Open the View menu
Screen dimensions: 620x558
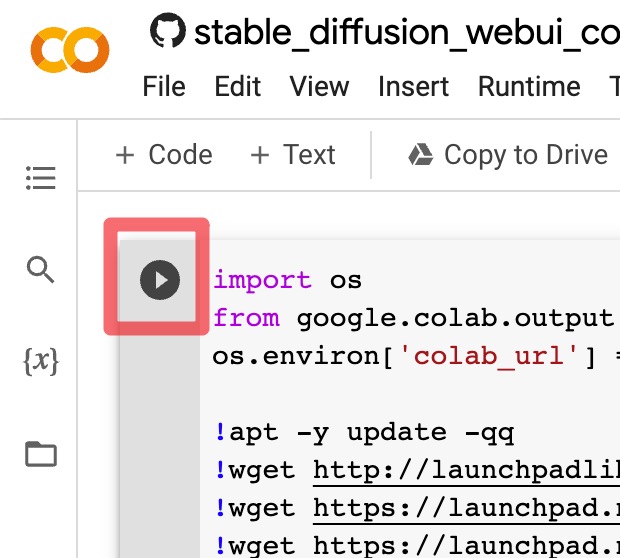pyautogui.click(x=319, y=86)
